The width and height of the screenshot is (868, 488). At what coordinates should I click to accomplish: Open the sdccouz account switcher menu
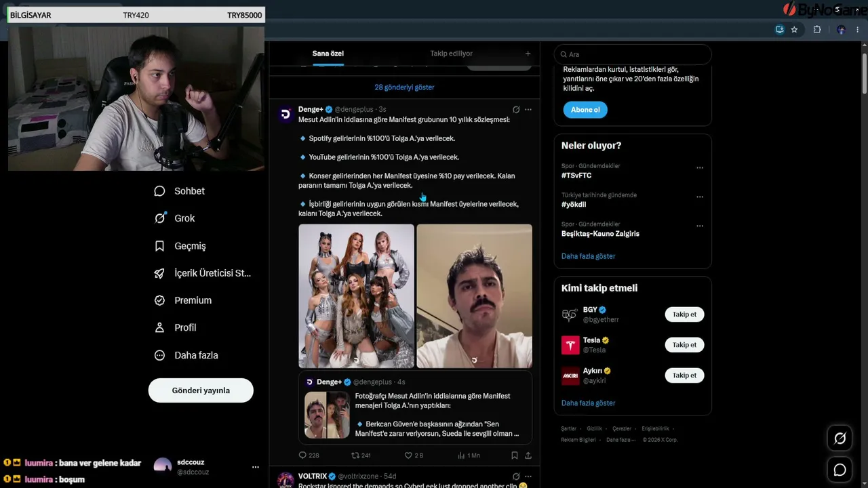[x=255, y=467]
